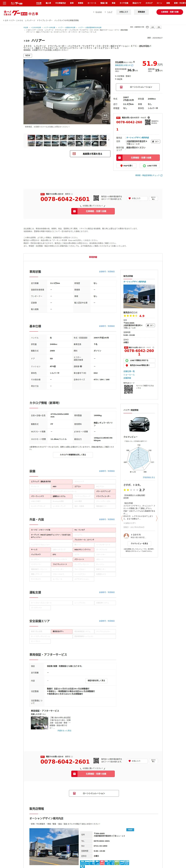Open 店舗在庫一覧 link
The image size is (186, 868).
(x=129, y=371)
